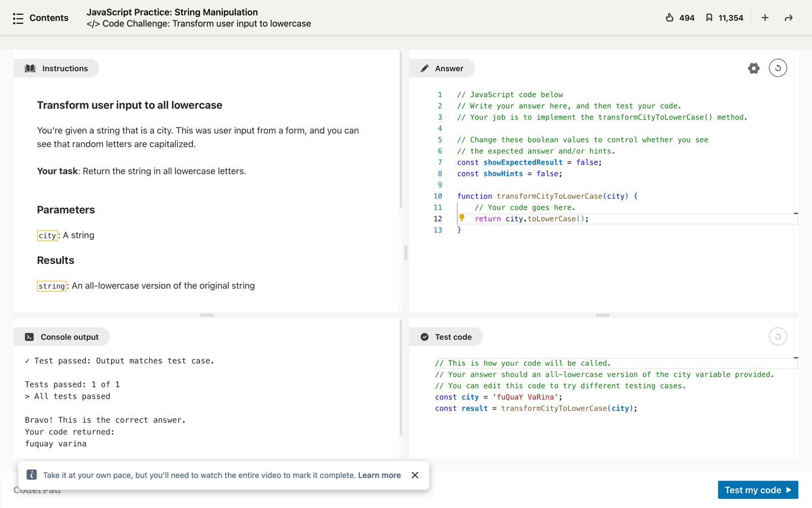
Task: Click the vertical divider between Instructions and Answer
Action: pos(405,252)
